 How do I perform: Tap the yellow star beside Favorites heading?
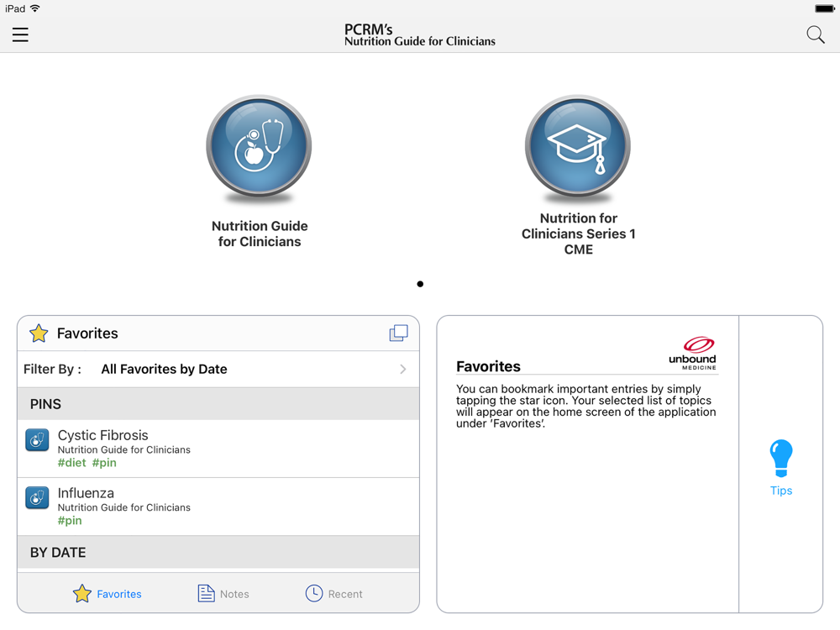39,333
